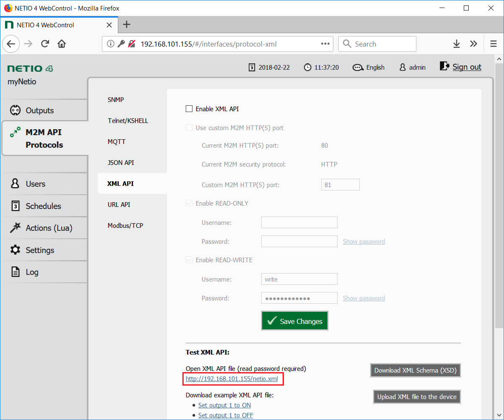Viewport: 504px width, 420px height.
Task: Toggle Enable READ-WRITE checkbox
Action: click(189, 260)
